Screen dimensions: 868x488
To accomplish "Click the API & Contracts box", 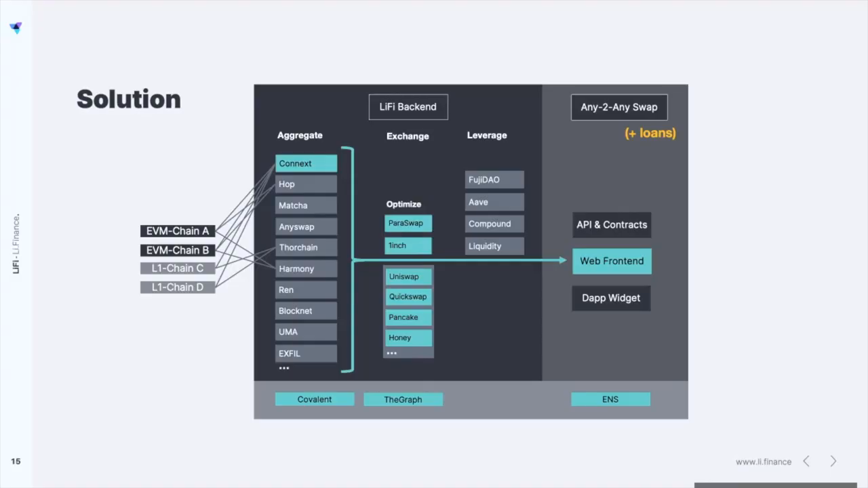I will (612, 224).
